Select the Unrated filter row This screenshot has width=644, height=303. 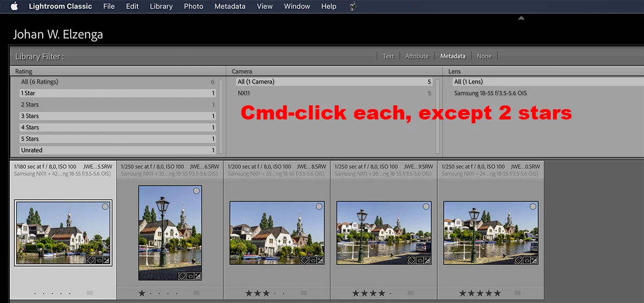pyautogui.click(x=118, y=150)
